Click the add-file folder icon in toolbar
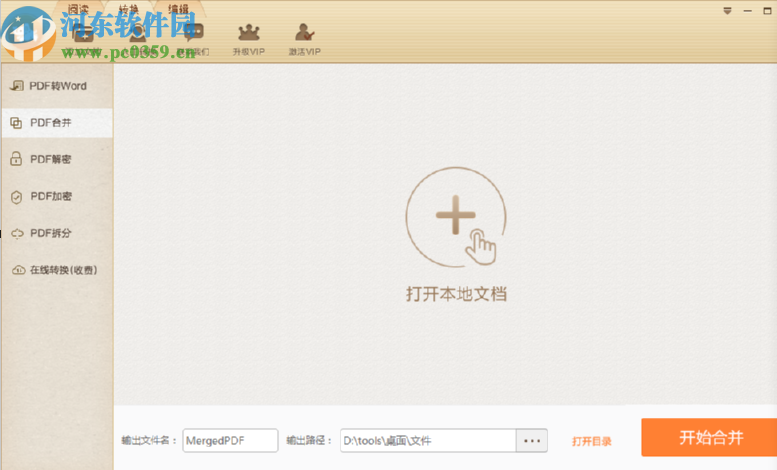This screenshot has height=470, width=777. pos(83,34)
